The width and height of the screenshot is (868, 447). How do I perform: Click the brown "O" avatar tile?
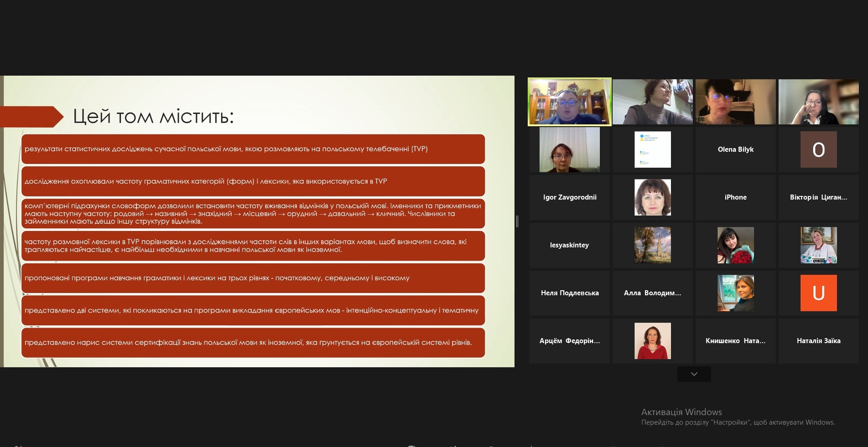pos(818,149)
